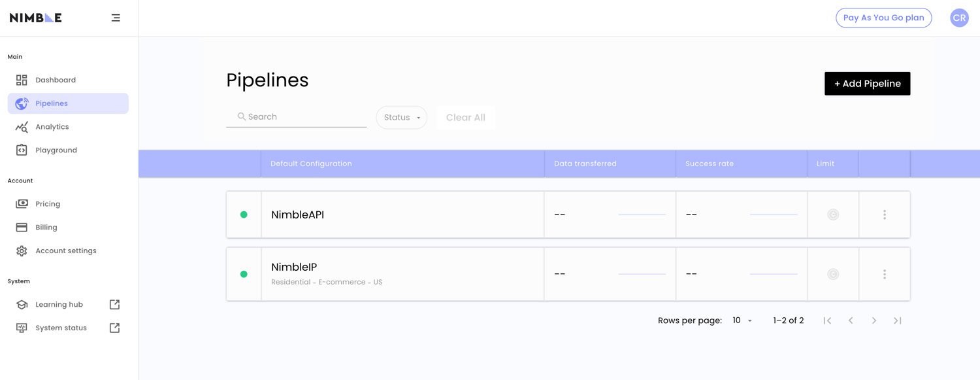Open the CR user avatar menu
Viewport: 980px width, 380px height.
pyautogui.click(x=959, y=18)
